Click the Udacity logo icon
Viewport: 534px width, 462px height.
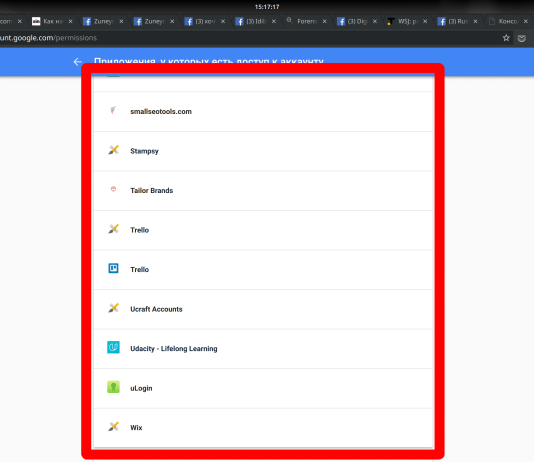coord(113,347)
